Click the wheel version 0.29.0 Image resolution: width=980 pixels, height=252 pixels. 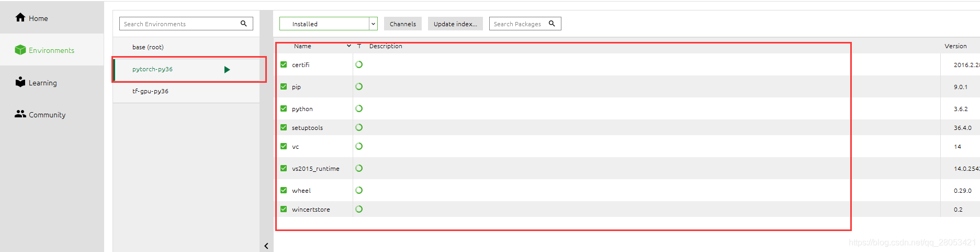tap(963, 191)
